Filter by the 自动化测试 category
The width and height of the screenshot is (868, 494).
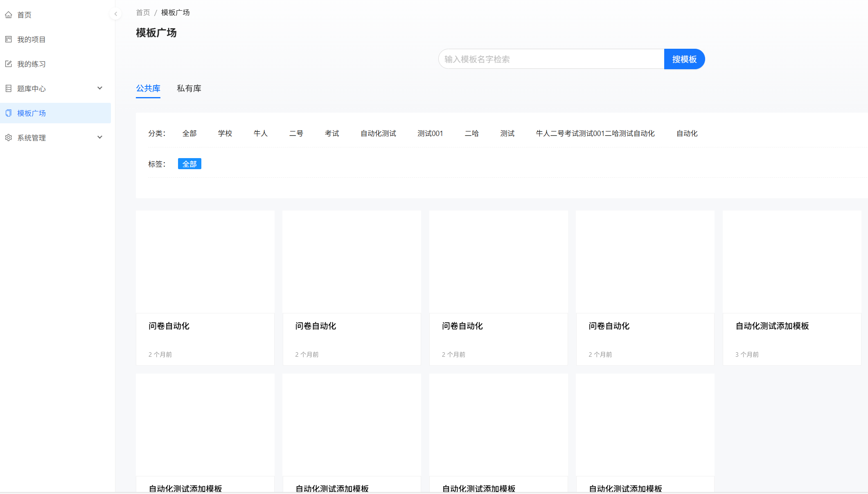click(378, 134)
